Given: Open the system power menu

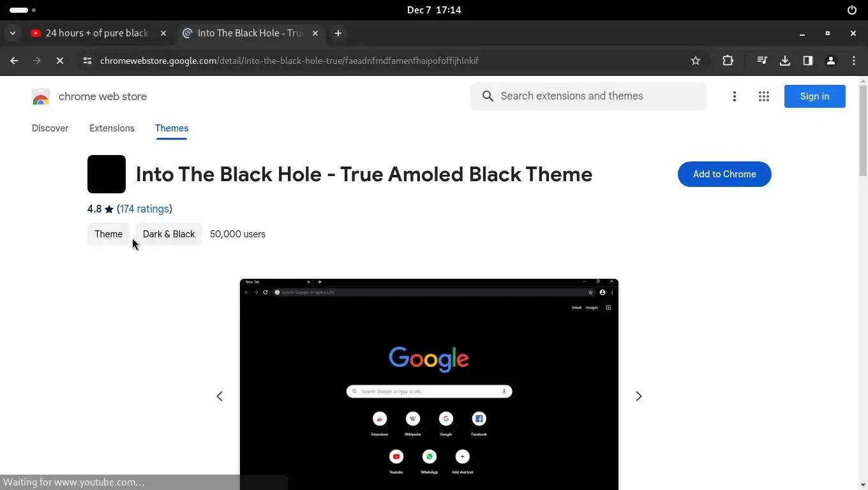Looking at the screenshot, I should point(852,10).
